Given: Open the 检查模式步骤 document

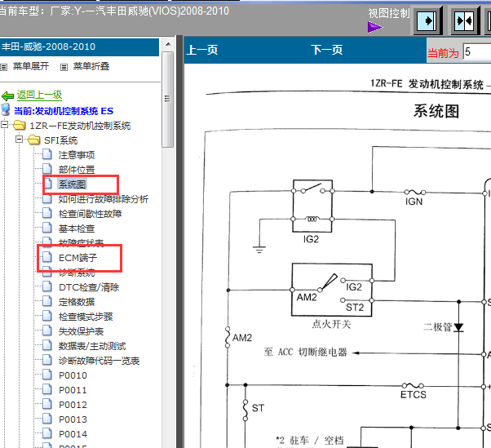Looking at the screenshot, I should tap(86, 317).
